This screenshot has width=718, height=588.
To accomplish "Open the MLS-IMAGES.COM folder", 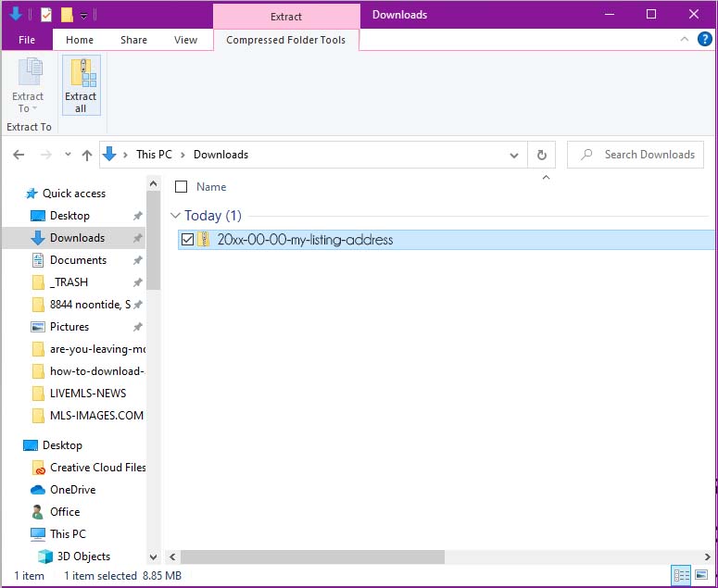I will pos(96,416).
